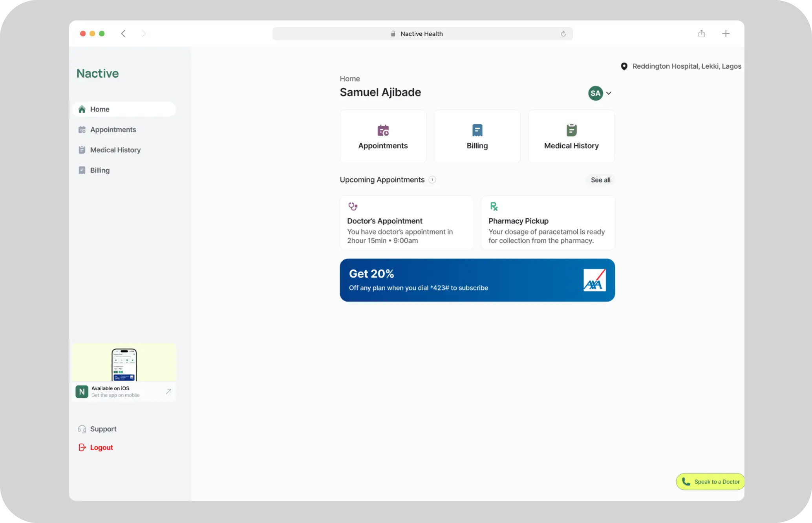Click the stethoscope icon on Doctor's Appointment
812x523 pixels.
353,206
